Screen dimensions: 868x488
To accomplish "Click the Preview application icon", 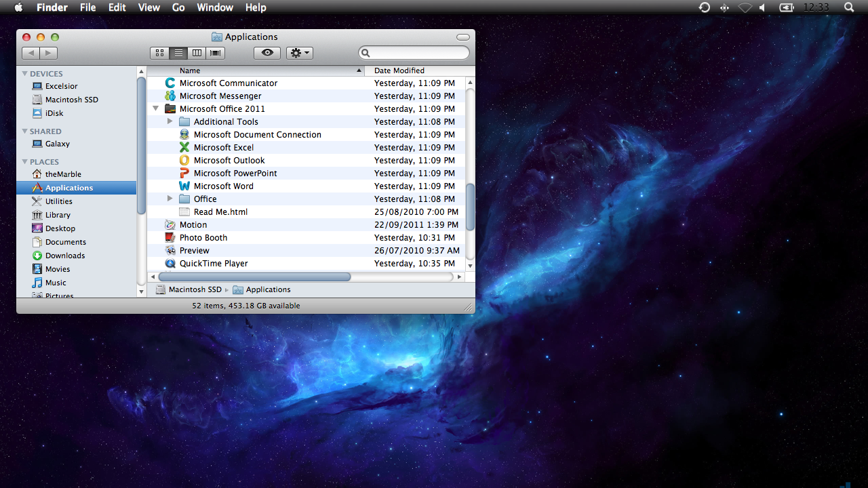I will click(170, 250).
